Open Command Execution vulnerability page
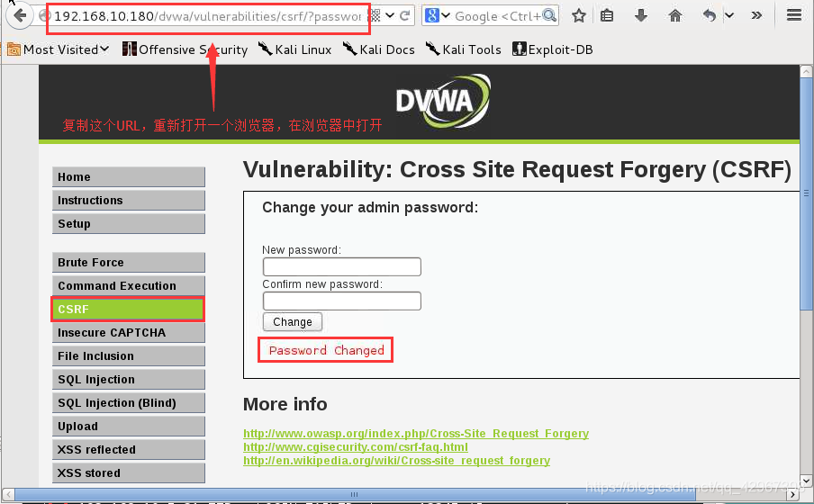814x504 pixels. pos(128,286)
